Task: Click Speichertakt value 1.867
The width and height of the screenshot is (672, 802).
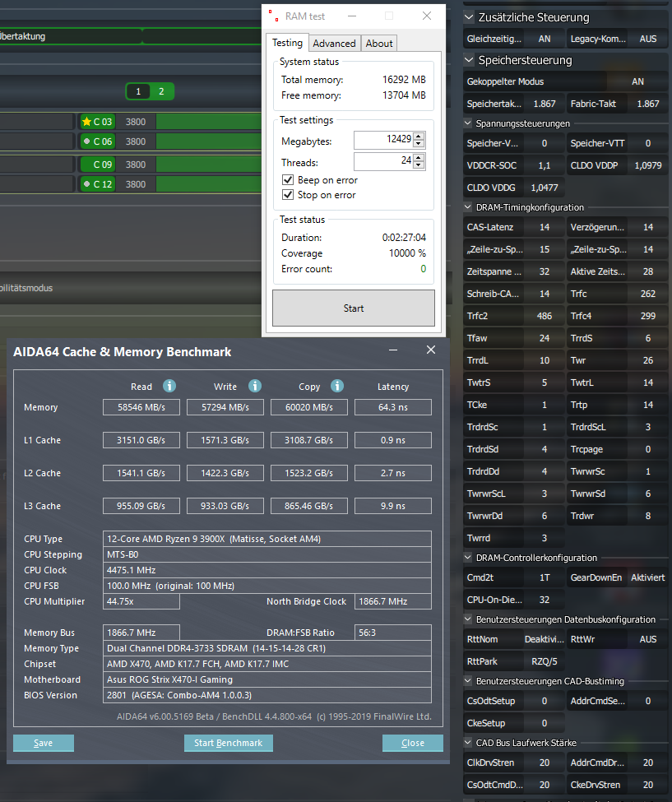Action: click(545, 104)
